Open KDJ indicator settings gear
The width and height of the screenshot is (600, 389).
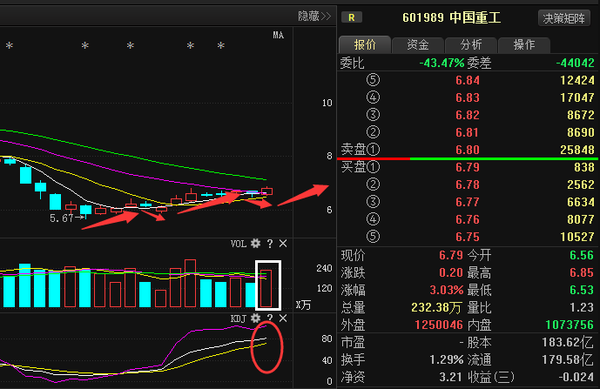[256, 318]
